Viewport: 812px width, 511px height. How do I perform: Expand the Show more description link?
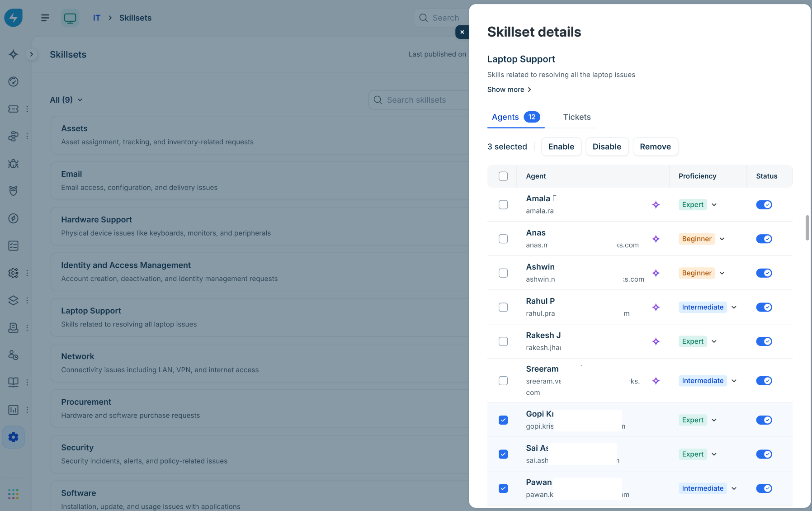pos(510,90)
